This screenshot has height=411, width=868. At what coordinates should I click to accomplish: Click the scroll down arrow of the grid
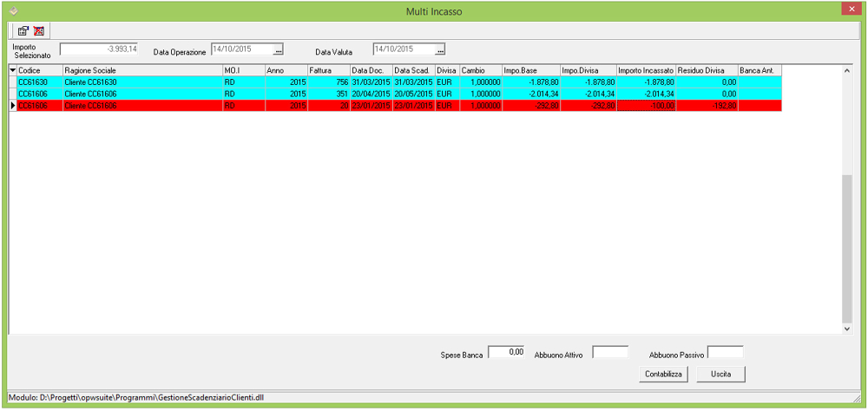(847, 329)
